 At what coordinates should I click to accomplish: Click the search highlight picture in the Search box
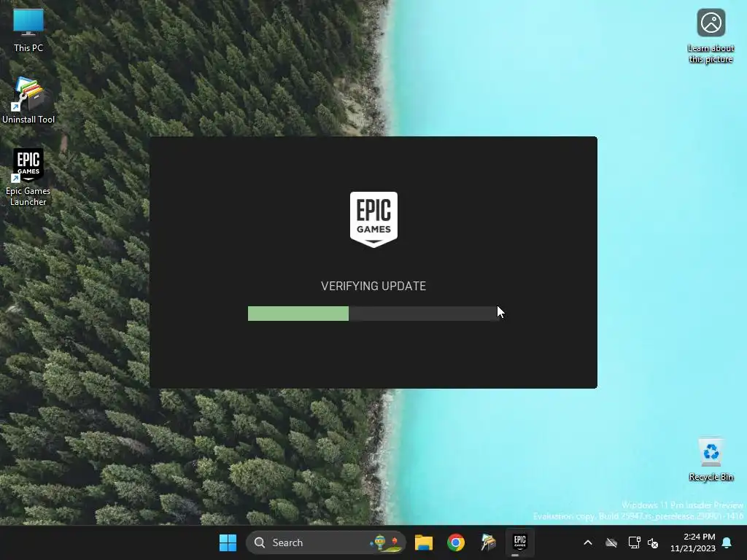pos(386,542)
